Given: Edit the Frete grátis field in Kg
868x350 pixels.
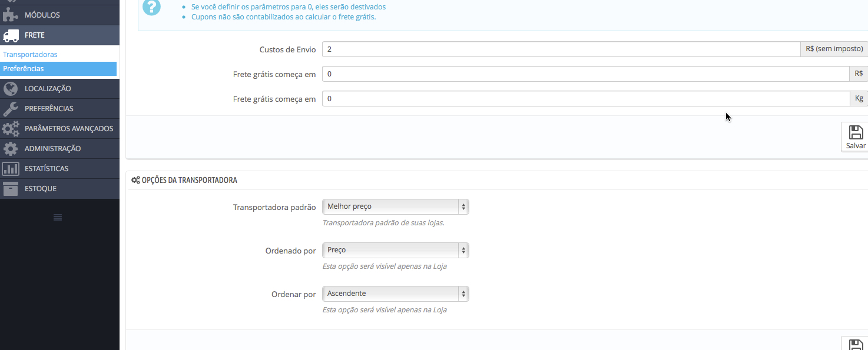Looking at the screenshot, I should coord(585,99).
